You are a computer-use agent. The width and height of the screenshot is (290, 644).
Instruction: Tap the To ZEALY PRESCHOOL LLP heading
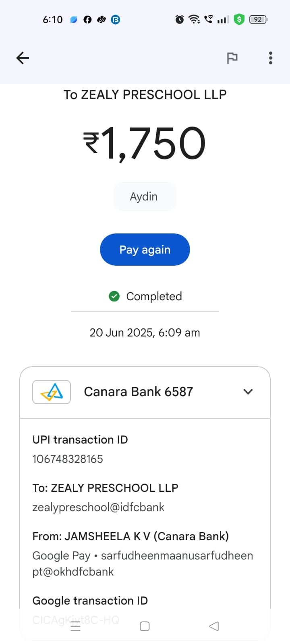(x=145, y=95)
